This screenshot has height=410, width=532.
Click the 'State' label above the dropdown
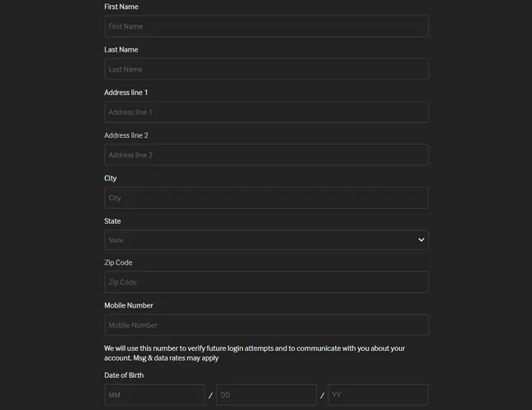tap(112, 221)
